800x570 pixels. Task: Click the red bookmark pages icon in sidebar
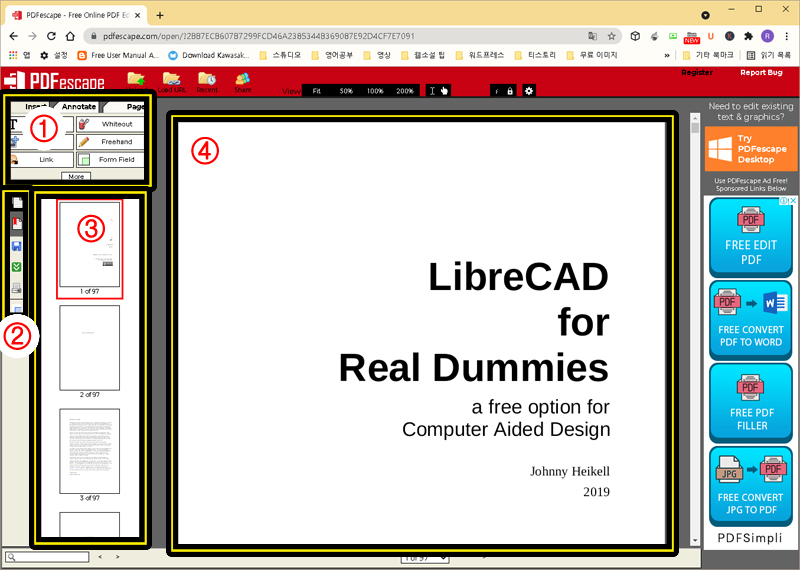click(17, 224)
